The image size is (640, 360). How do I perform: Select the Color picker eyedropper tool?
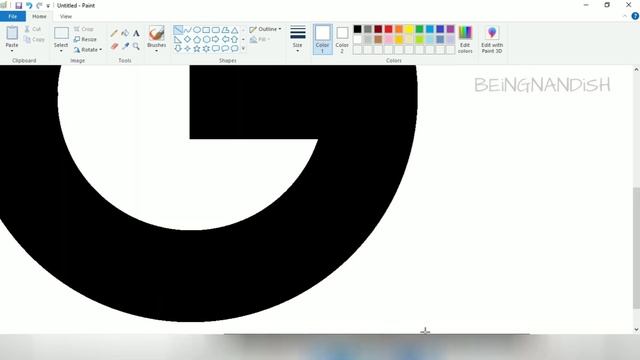point(125,47)
